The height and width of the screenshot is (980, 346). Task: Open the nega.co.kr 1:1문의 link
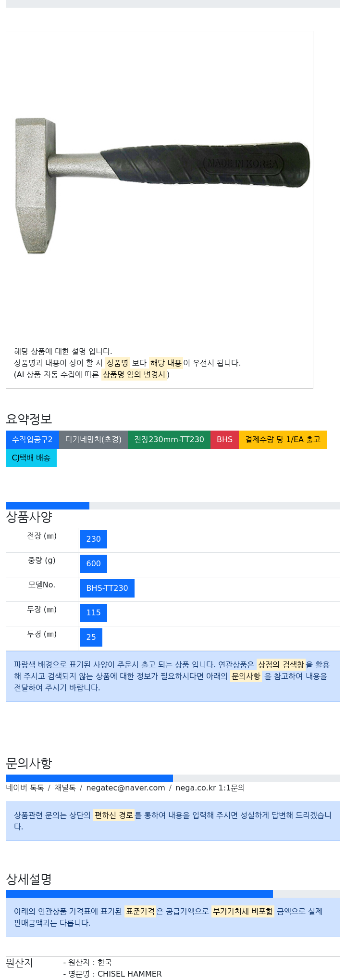pyautogui.click(x=210, y=788)
